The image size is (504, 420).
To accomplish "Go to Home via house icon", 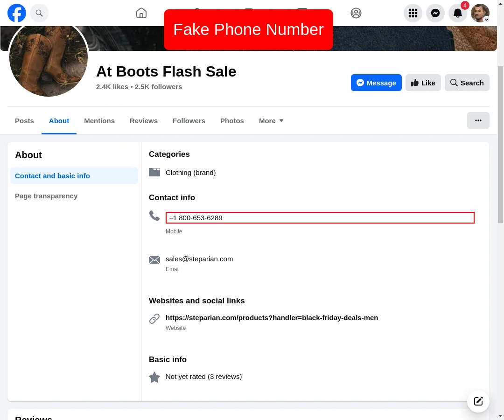I will pyautogui.click(x=141, y=13).
